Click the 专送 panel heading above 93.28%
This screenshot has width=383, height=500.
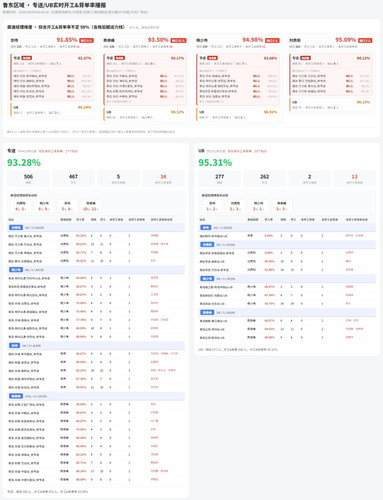(x=11, y=151)
